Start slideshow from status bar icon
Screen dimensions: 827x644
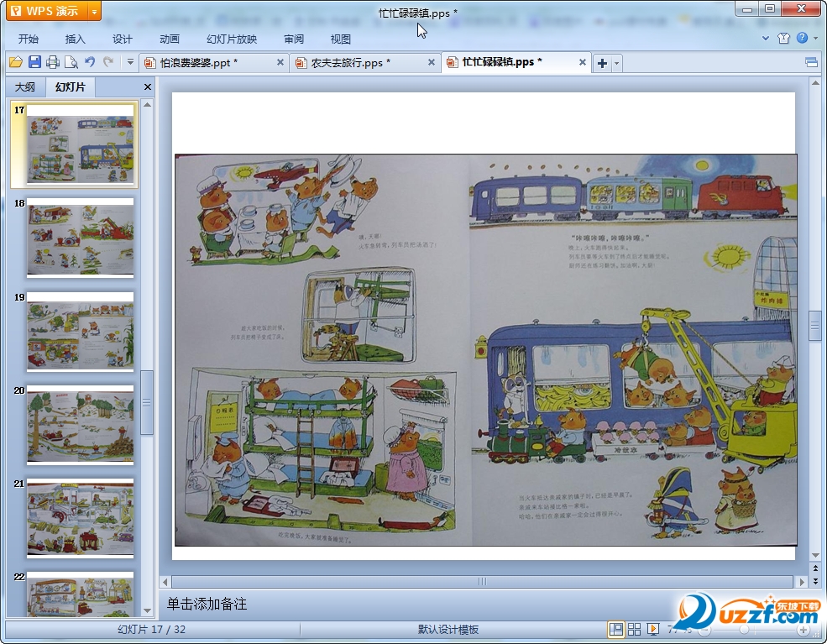pos(653,629)
